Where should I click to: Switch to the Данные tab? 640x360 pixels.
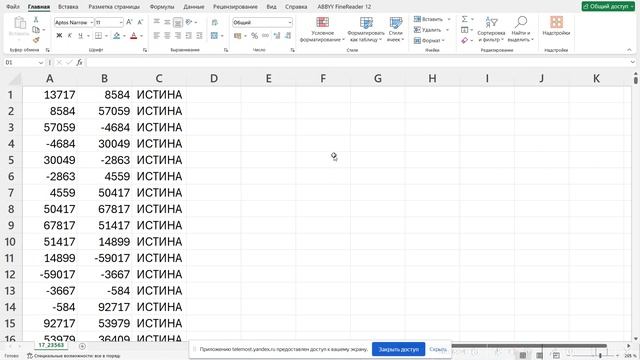(193, 7)
